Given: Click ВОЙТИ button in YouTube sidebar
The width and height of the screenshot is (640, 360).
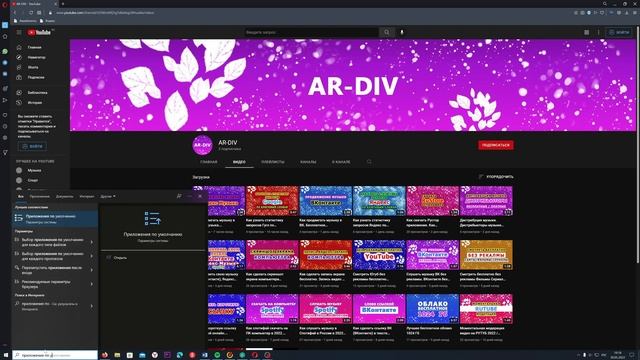Looking at the screenshot, I should (32, 146).
